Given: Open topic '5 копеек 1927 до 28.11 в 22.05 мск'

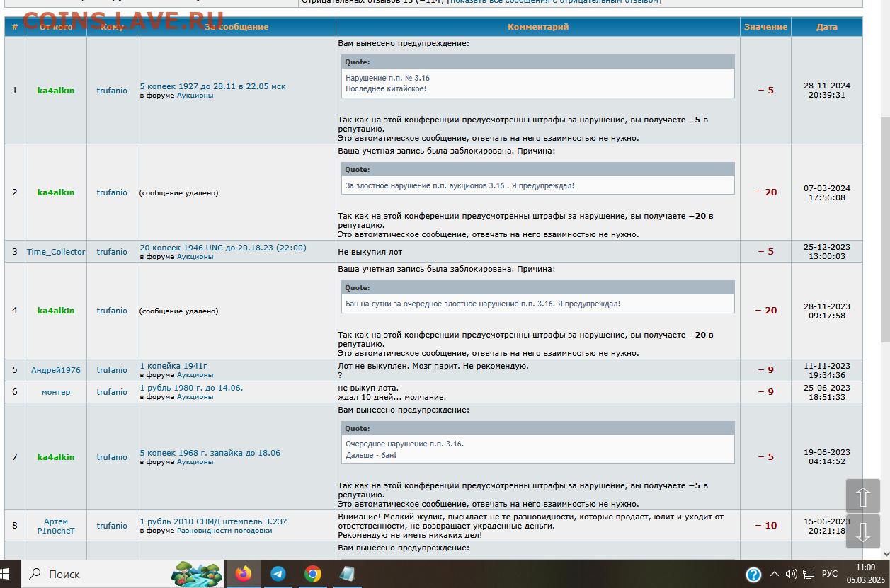Looking at the screenshot, I should coord(212,86).
